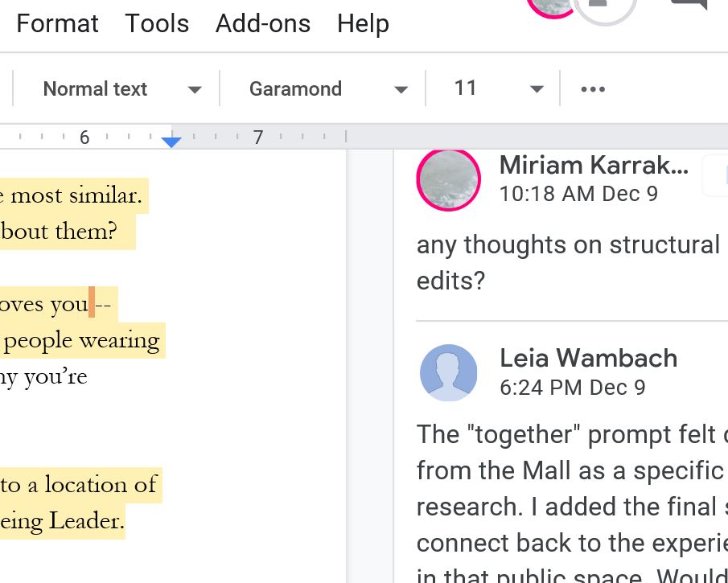728x583 pixels.
Task: Click the Miriam Karrak commenter name
Action: tap(594, 165)
